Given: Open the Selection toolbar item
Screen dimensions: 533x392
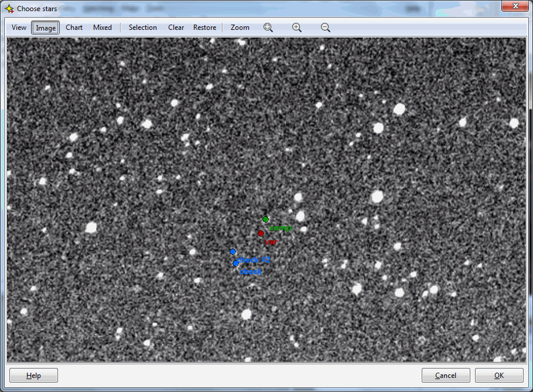Looking at the screenshot, I should click(x=143, y=28).
